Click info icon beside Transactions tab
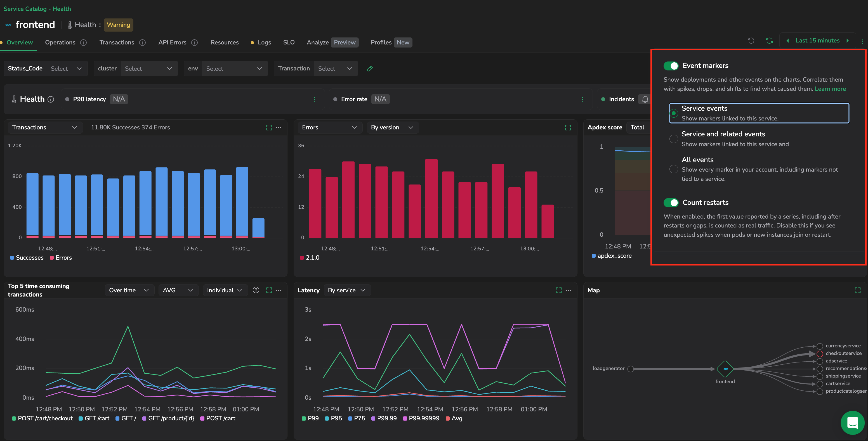The height and width of the screenshot is (441, 868). 143,43
